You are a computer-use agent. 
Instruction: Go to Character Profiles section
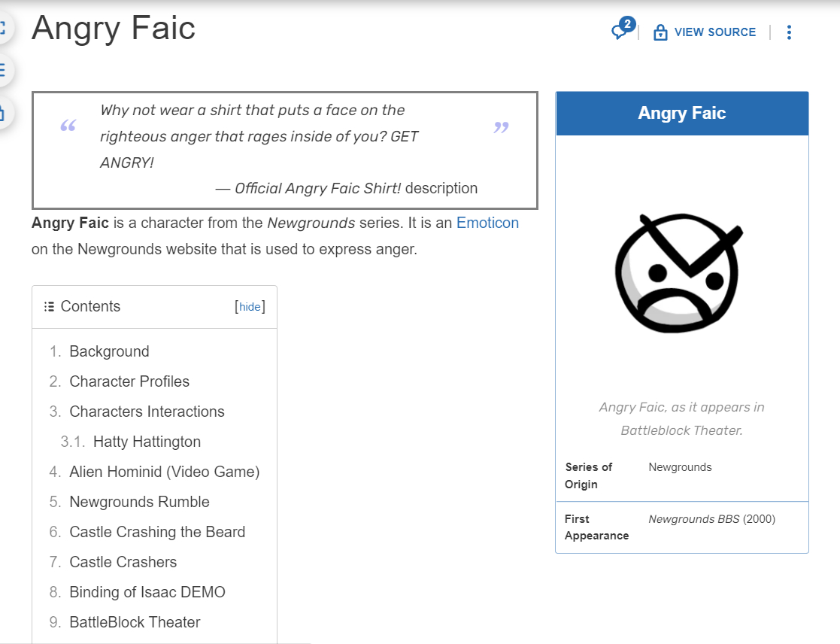pyautogui.click(x=129, y=381)
